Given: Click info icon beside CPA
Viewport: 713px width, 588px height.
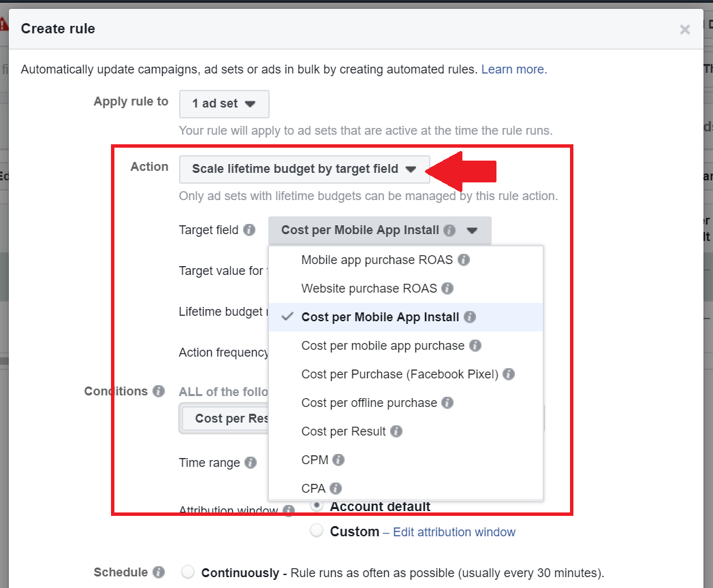Looking at the screenshot, I should pyautogui.click(x=336, y=489).
